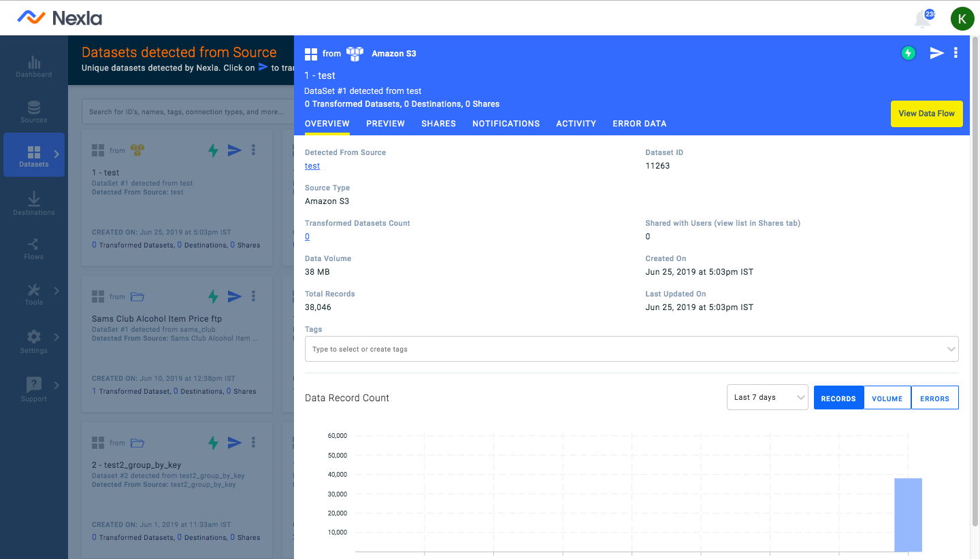The width and height of the screenshot is (980, 559).
Task: Switch to the Error Data tab
Action: coord(640,124)
